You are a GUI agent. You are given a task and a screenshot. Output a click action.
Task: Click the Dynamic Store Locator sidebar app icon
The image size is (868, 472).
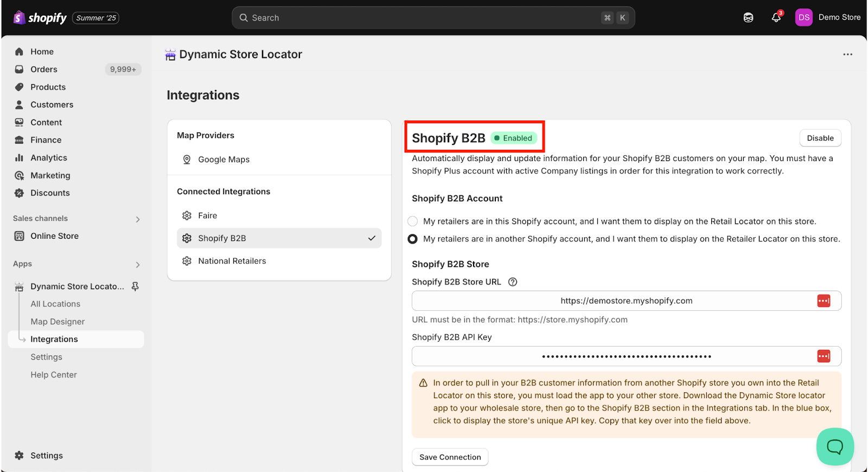[x=20, y=286]
